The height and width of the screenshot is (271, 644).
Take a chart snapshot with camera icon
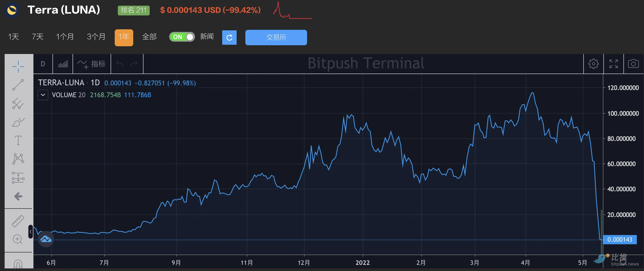[633, 64]
